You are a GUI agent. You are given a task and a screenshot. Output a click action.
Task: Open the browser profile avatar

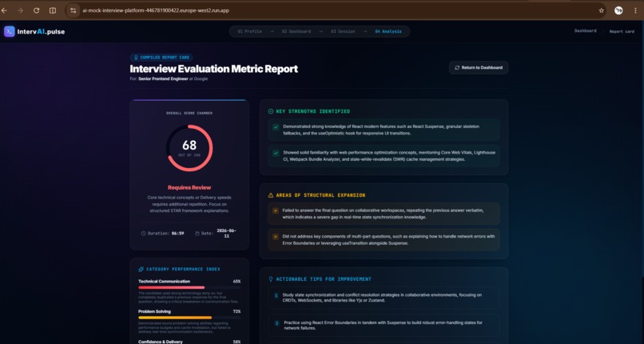click(618, 10)
